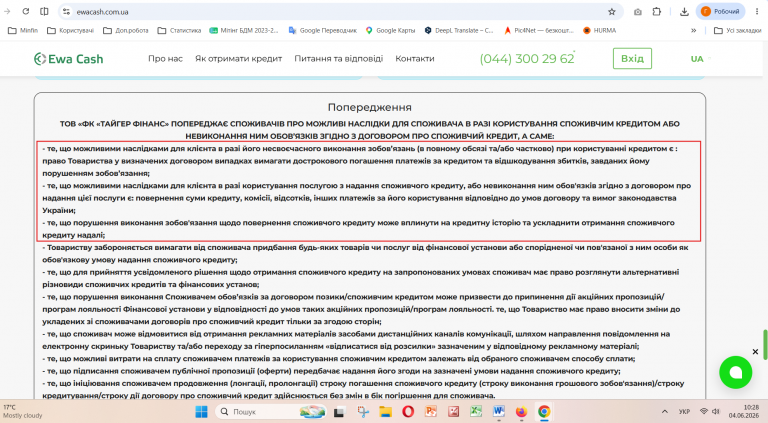Open the HURMA bookmark
The image size is (768, 423).
click(x=600, y=30)
